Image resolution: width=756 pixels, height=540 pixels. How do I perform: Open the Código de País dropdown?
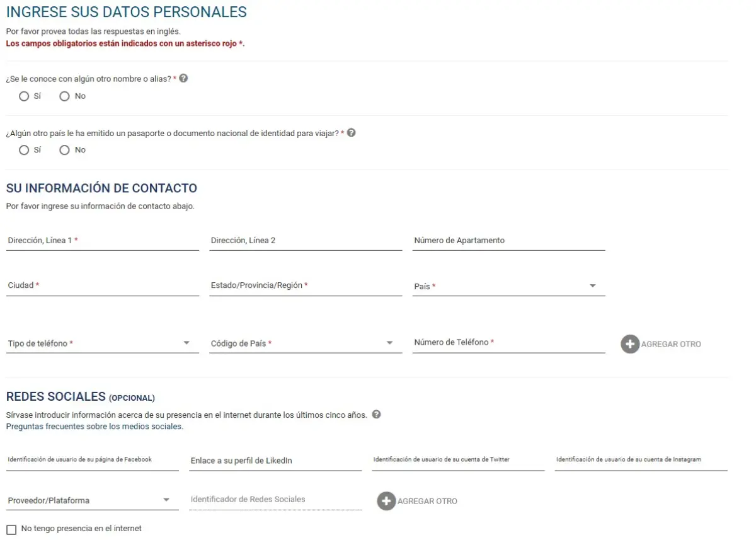[x=306, y=343]
